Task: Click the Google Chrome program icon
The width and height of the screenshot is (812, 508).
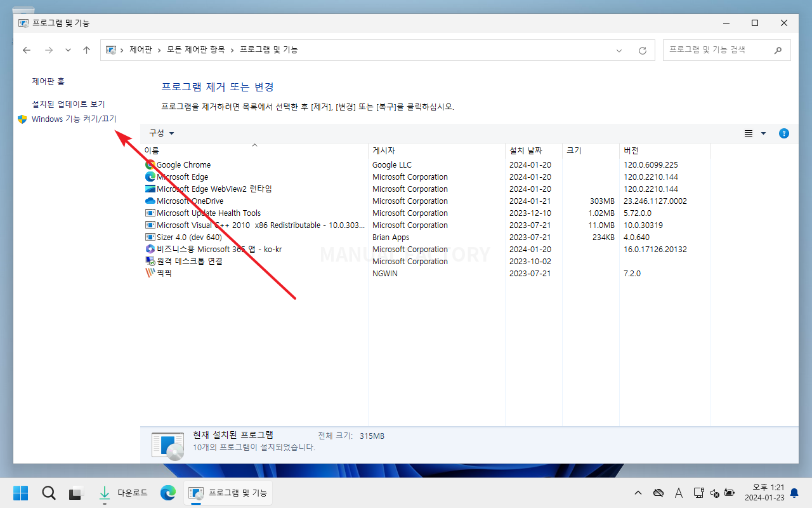Action: (x=150, y=165)
